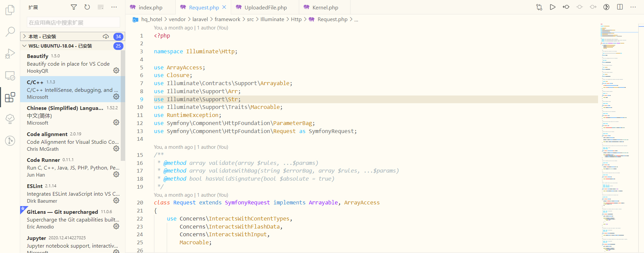Open editor more actions ellipsis
Viewport: 644px width, 253px height.
click(633, 7)
